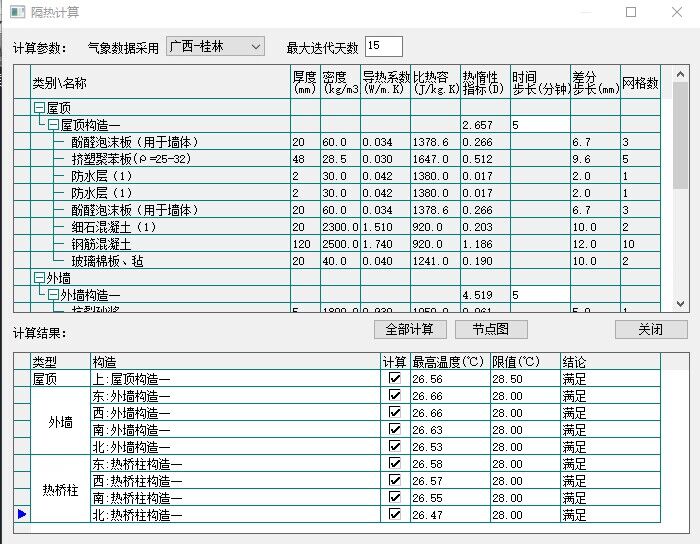Open the 节点图 view

[490, 330]
